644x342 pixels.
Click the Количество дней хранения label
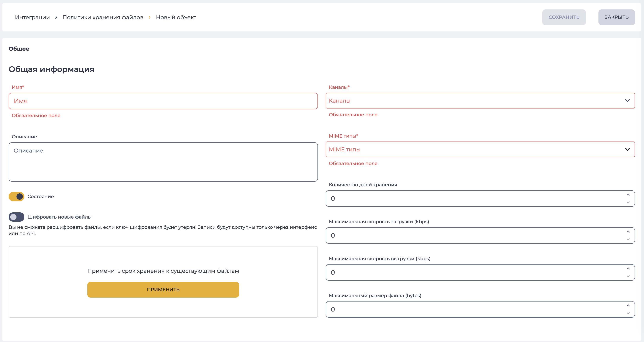click(x=363, y=185)
